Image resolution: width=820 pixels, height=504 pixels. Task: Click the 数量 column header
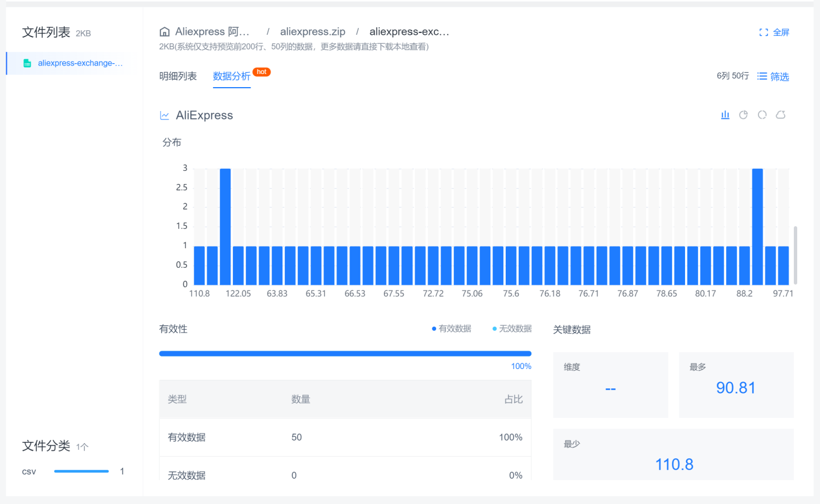coord(301,399)
